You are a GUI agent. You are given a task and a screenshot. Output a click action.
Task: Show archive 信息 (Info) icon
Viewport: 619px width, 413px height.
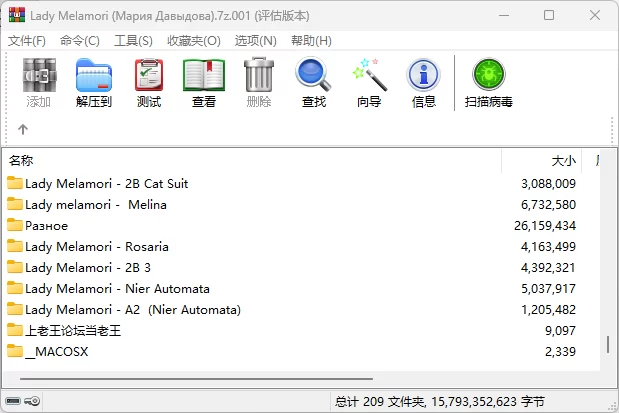[424, 82]
